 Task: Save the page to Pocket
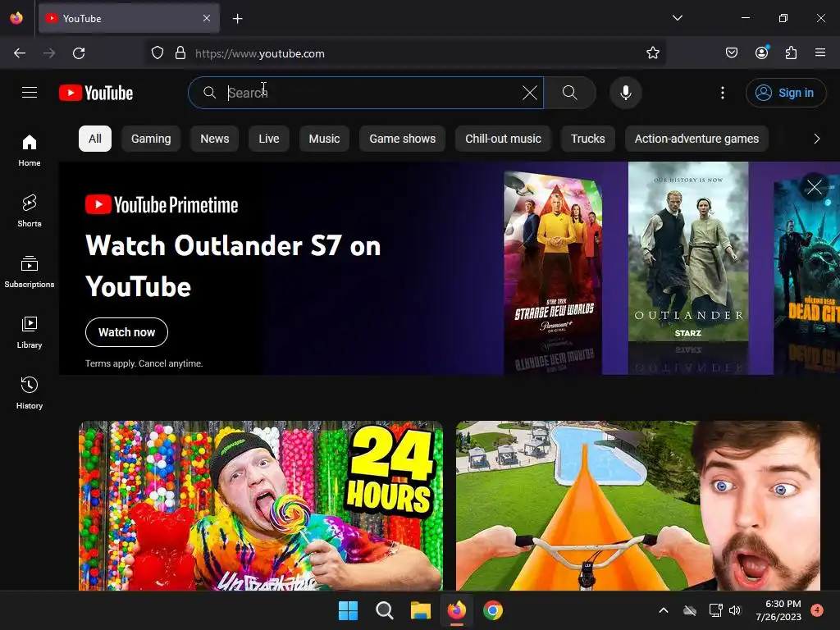click(731, 52)
